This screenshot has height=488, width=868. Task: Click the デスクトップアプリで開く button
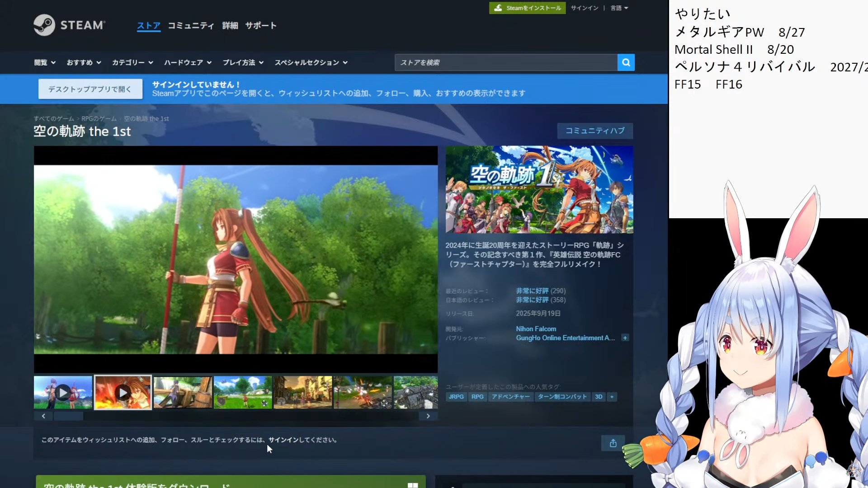[90, 89]
